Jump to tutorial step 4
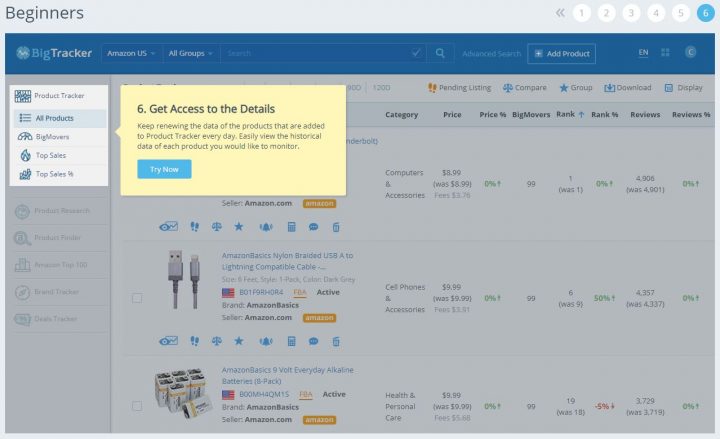Screen dimensions: 720x439 click(x=656, y=13)
